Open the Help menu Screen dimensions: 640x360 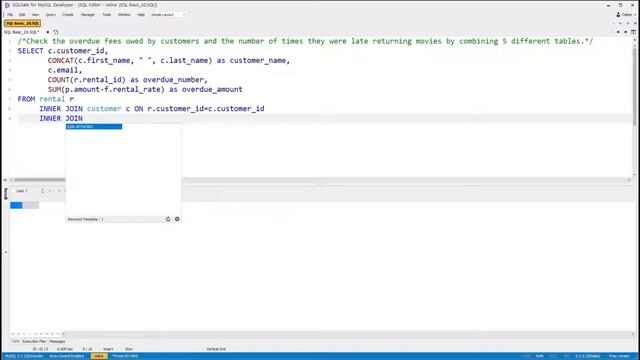(x=141, y=15)
